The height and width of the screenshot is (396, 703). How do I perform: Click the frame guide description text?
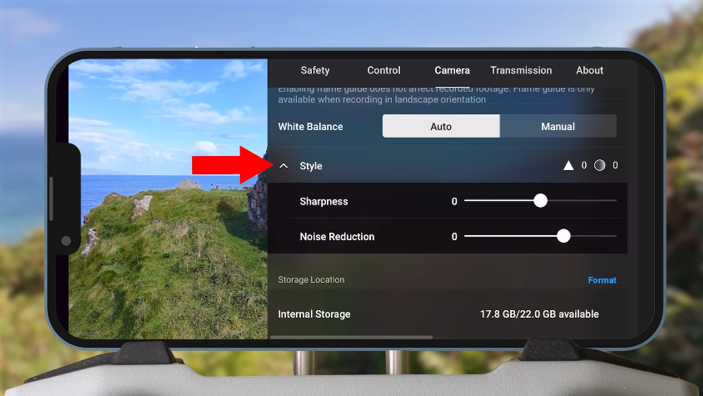click(x=436, y=94)
